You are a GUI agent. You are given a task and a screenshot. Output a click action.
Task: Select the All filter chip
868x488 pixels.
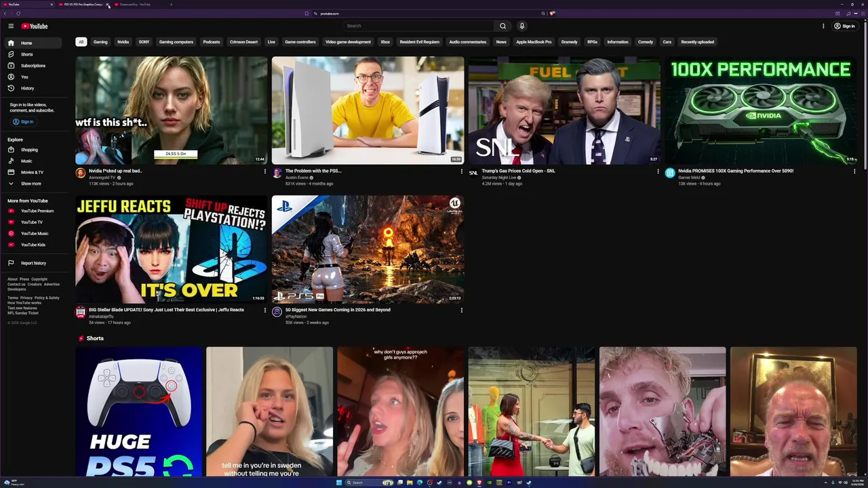tap(81, 42)
